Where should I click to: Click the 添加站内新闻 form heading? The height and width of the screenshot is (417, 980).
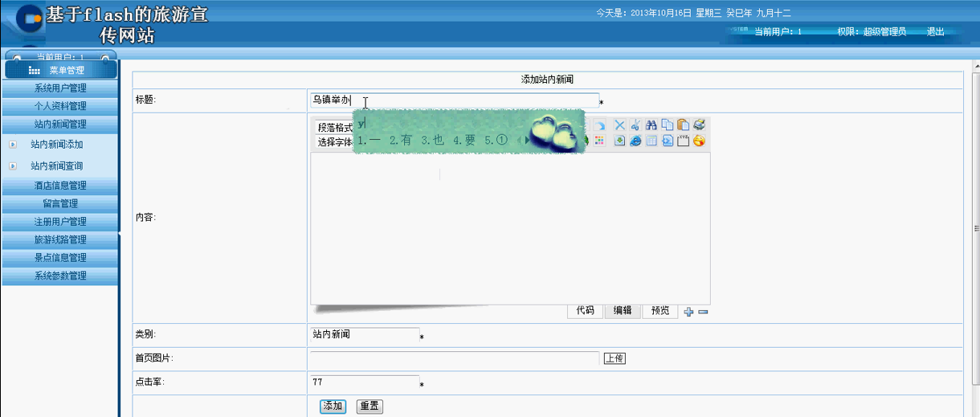(547, 80)
